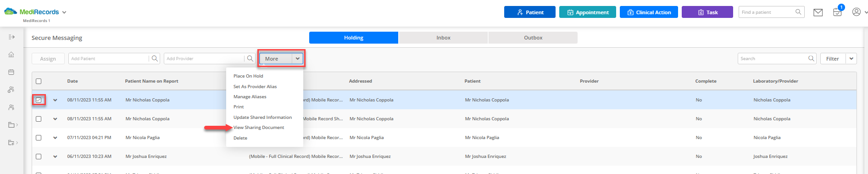This screenshot has height=174, width=868.
Task: Open the tasks icon with notification badge
Action: (x=837, y=12)
